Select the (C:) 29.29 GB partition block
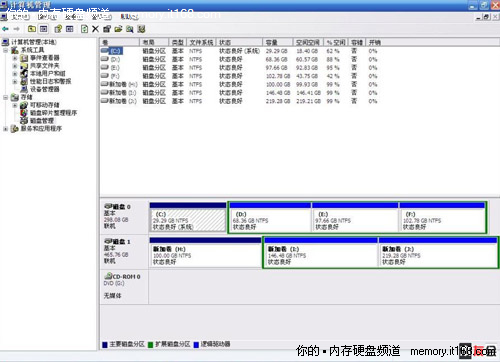Viewport: 500px width, 362px height. pyautogui.click(x=188, y=217)
